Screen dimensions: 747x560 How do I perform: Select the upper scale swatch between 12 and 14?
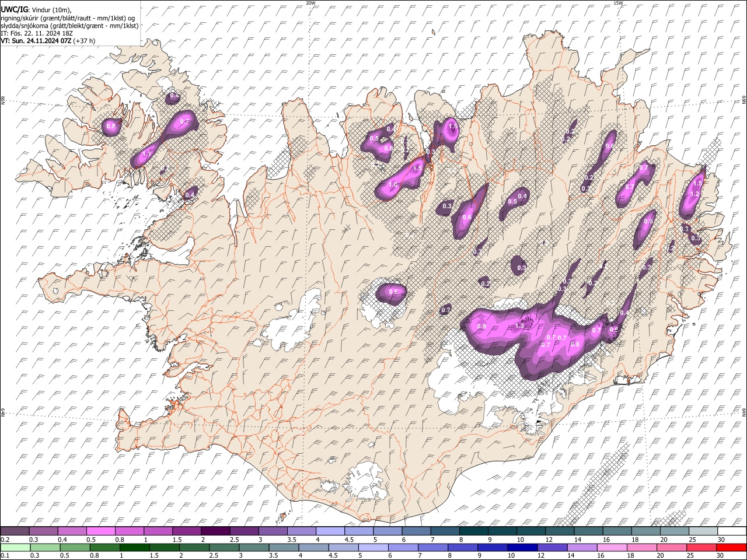pyautogui.click(x=560, y=531)
